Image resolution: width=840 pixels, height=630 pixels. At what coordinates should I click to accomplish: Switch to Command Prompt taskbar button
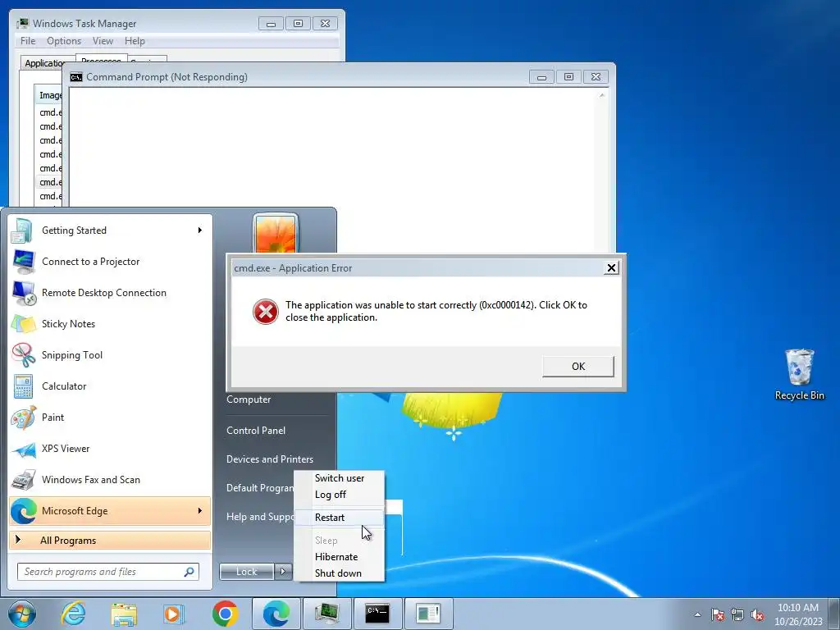(377, 614)
